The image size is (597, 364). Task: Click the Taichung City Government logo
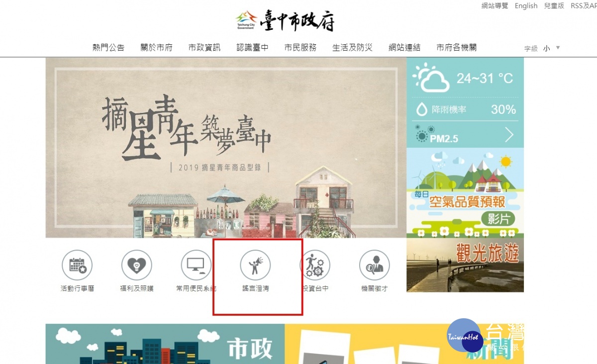pos(286,21)
